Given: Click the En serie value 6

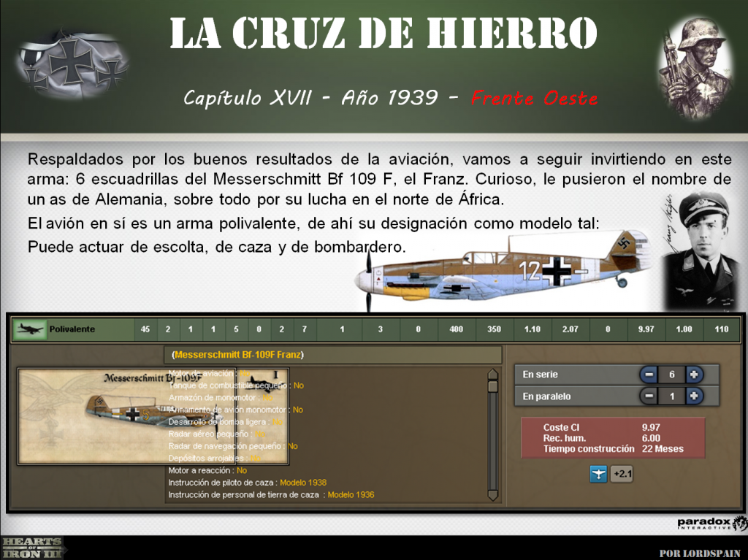Looking at the screenshot, I should click(x=672, y=375).
